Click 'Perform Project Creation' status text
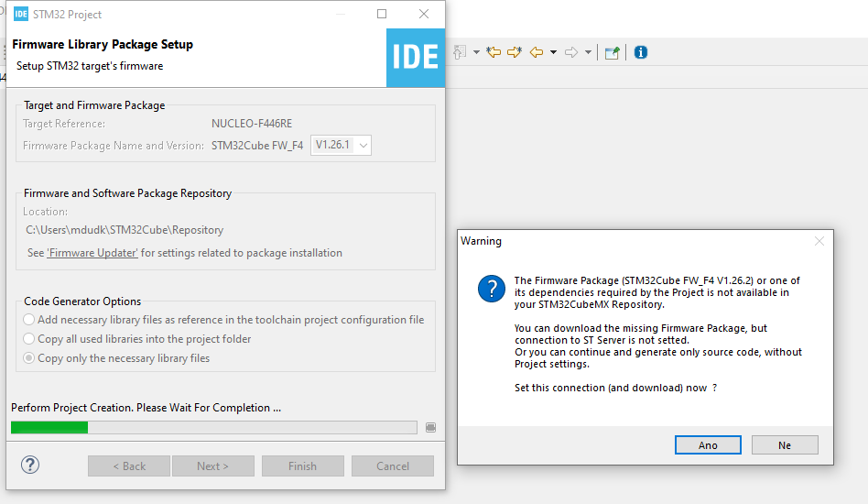The image size is (868, 504). pyautogui.click(x=146, y=408)
